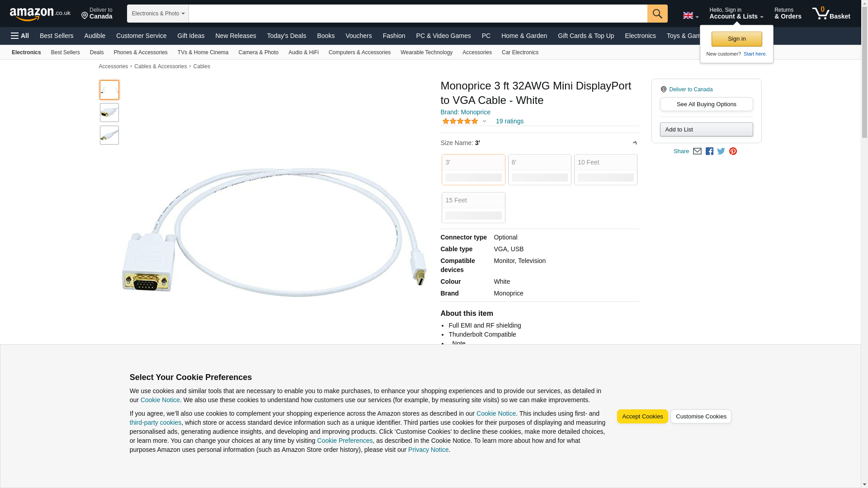Open the Amazon.co.uk home logo
868x488 pixels.
40,14
